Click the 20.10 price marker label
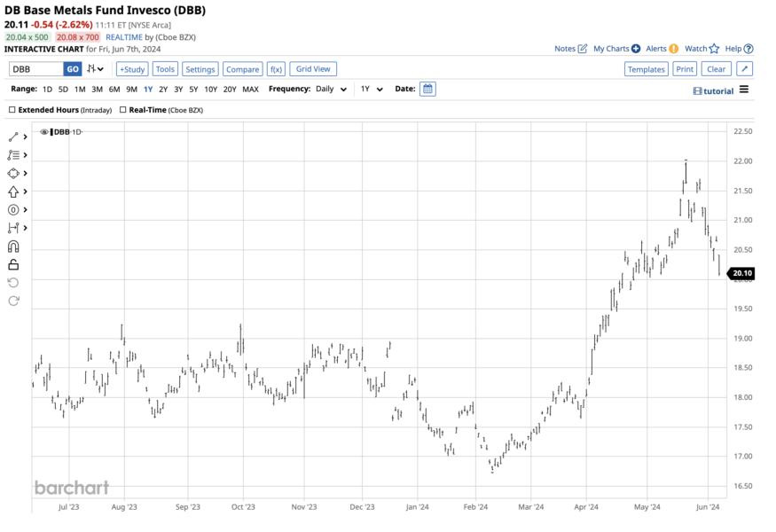 pos(741,273)
